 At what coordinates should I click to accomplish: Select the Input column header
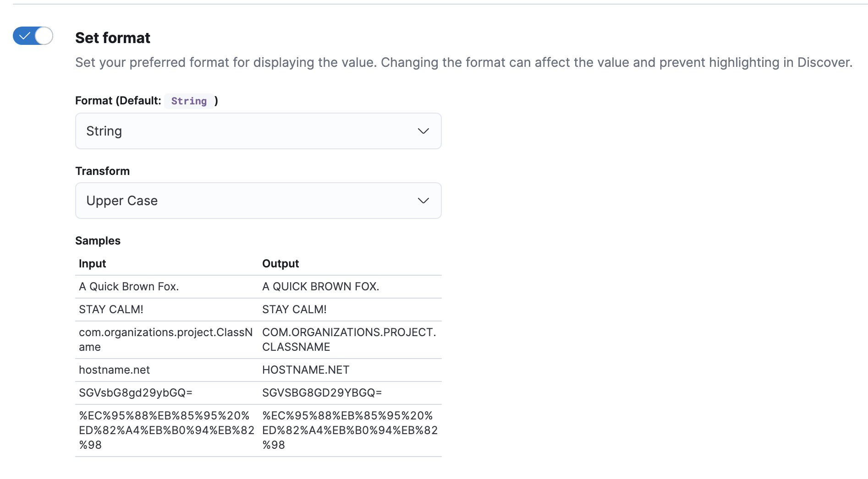pyautogui.click(x=92, y=263)
